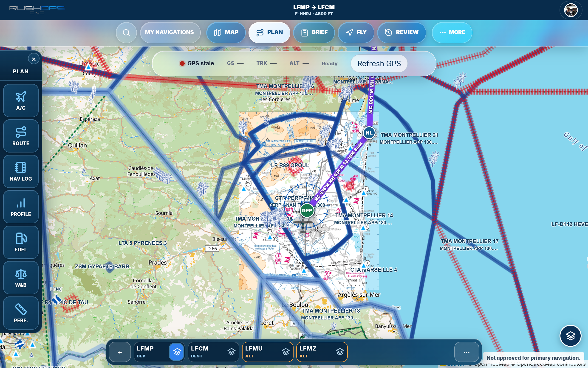The image size is (588, 368).
Task: Open the ROUTE planning panel
Action: [x=21, y=136]
